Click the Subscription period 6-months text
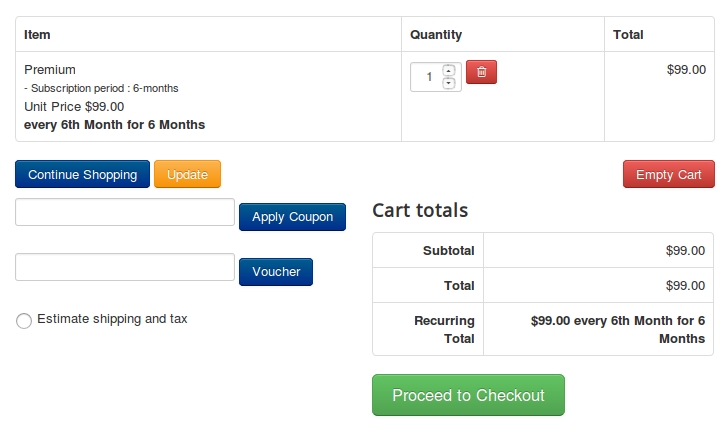 [101, 88]
